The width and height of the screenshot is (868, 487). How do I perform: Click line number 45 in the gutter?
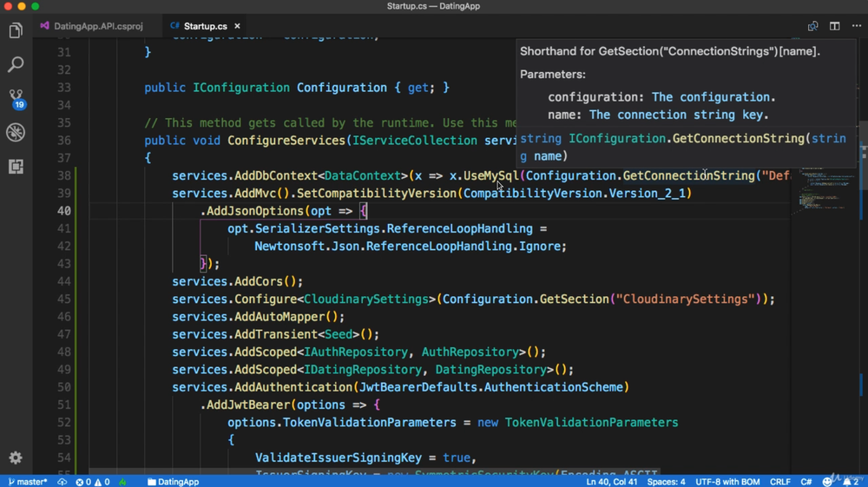(63, 299)
